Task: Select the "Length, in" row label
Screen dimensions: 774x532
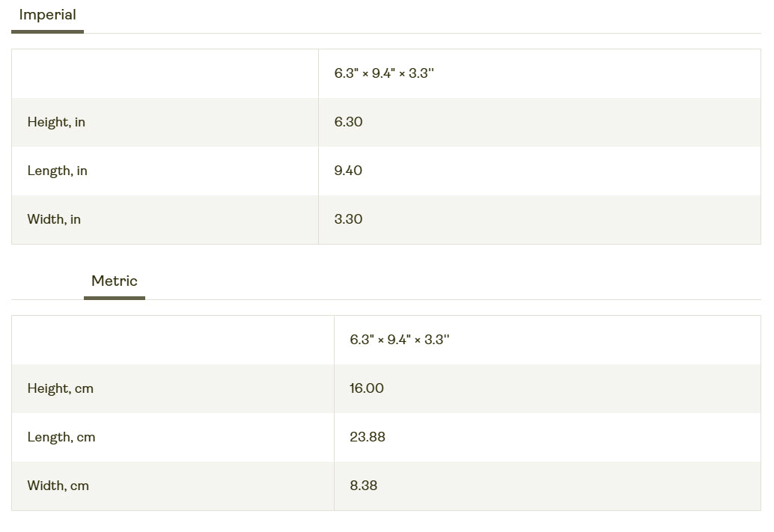Action: [x=57, y=171]
